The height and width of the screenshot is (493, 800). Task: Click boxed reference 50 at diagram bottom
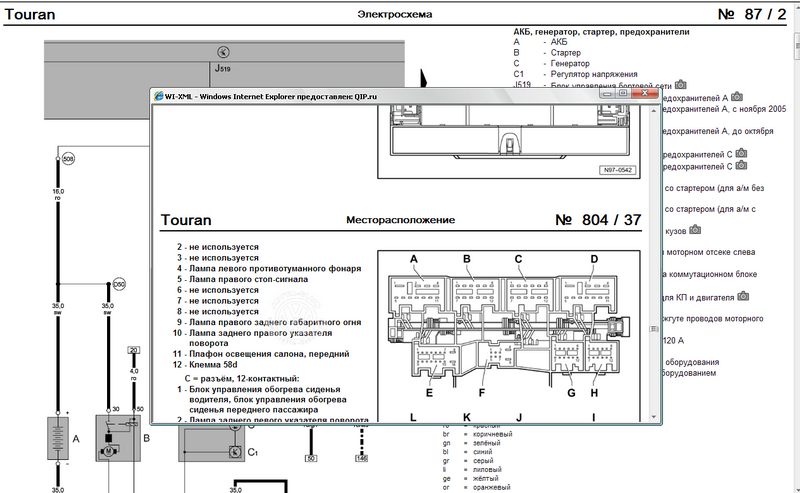(x=311, y=458)
